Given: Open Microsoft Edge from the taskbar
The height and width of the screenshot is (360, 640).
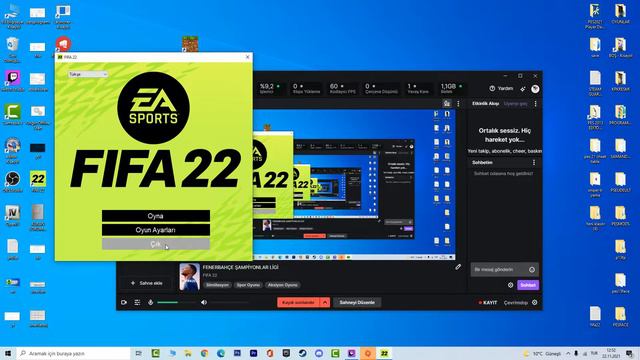Looking at the screenshot, I should click(221, 353).
